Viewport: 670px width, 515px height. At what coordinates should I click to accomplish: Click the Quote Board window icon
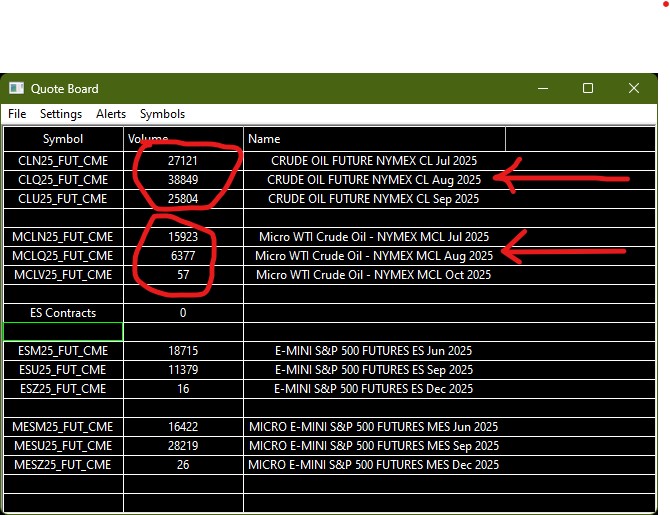click(x=17, y=88)
